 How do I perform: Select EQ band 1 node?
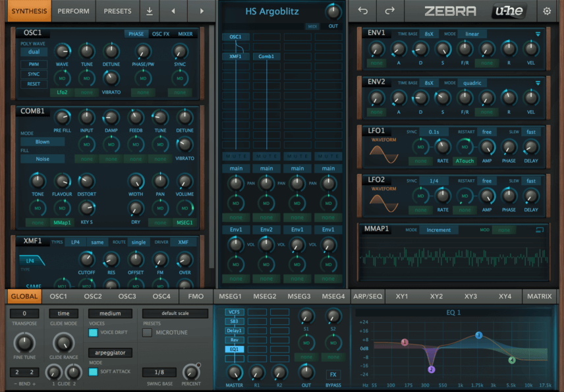pyautogui.click(x=405, y=342)
